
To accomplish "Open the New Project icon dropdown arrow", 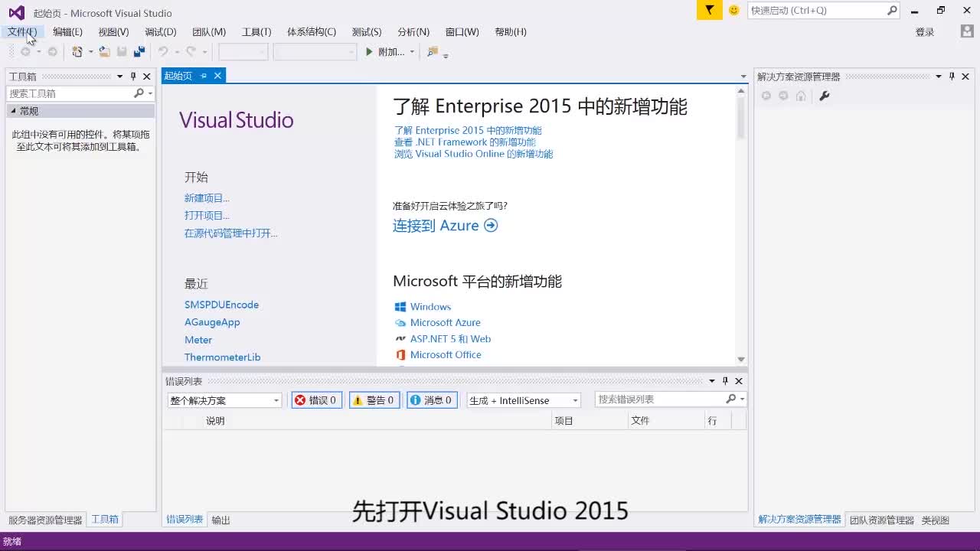I will coord(90,52).
